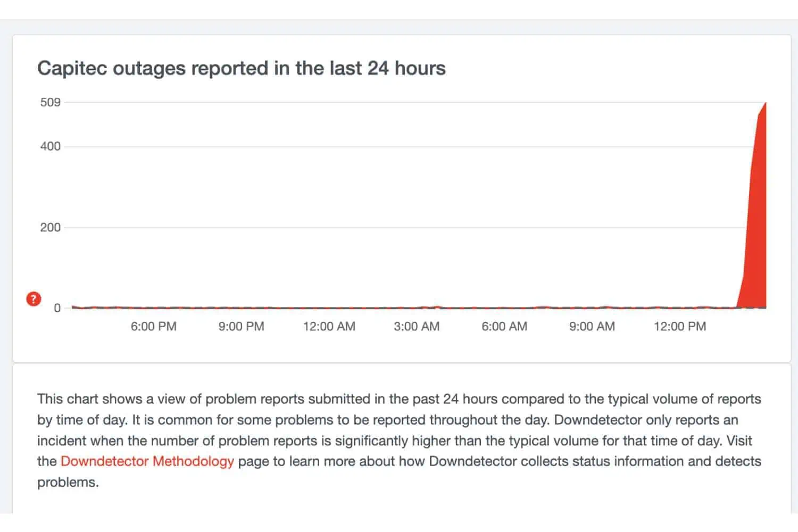Select the 509 y-axis label

51,102
